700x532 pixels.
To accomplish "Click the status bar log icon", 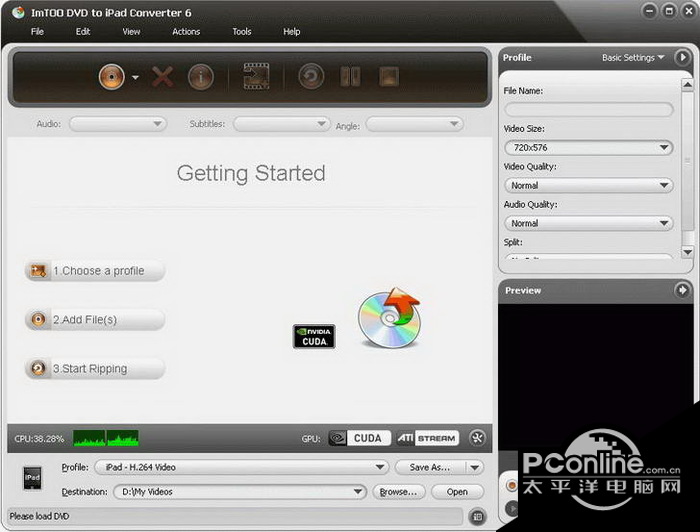I will tap(477, 517).
